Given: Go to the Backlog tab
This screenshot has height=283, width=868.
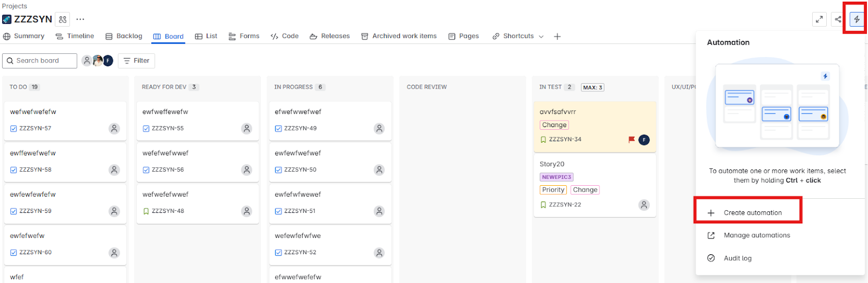Looking at the screenshot, I should pos(124,36).
